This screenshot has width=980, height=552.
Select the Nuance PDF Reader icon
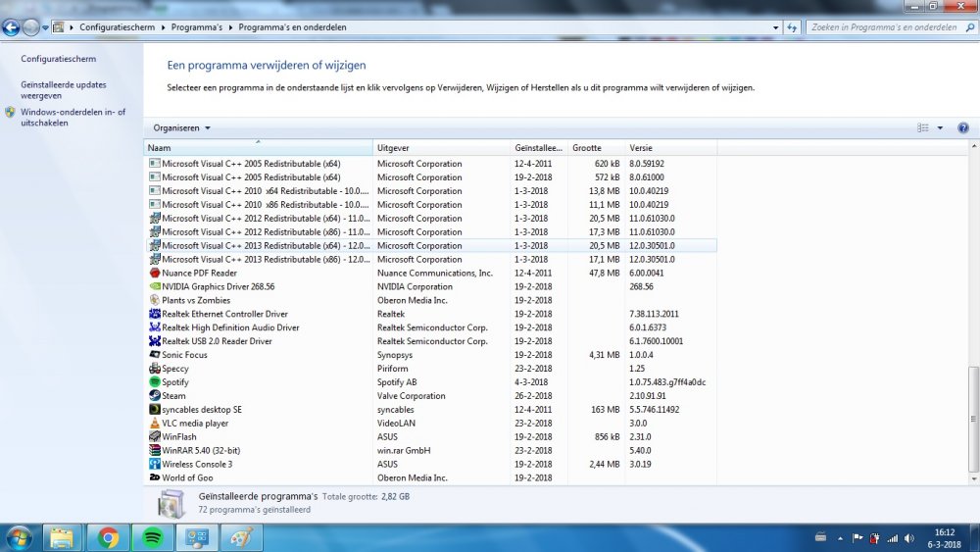tap(155, 274)
